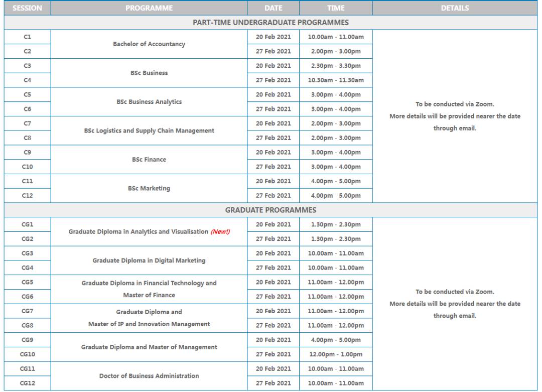Select Graduate Diploma and Master of Management

tap(149, 347)
